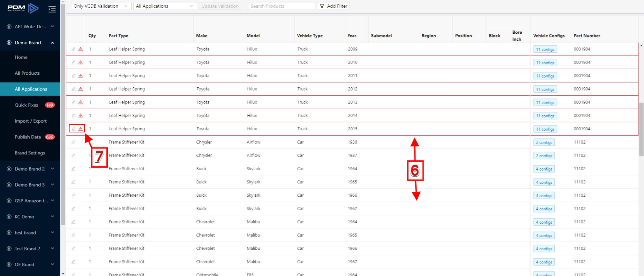Edit the 2012 Toyota Hilux row pencil icon
This screenshot has height=276, width=644.
(x=73, y=89)
